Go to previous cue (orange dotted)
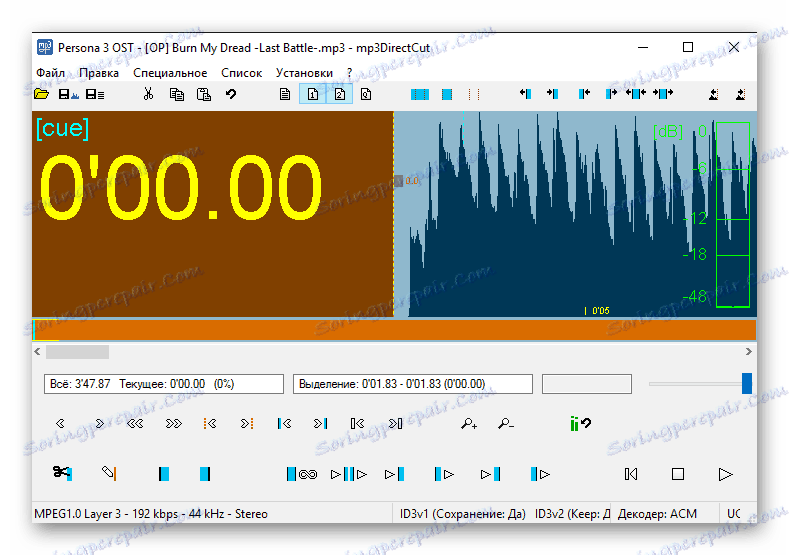 point(210,424)
